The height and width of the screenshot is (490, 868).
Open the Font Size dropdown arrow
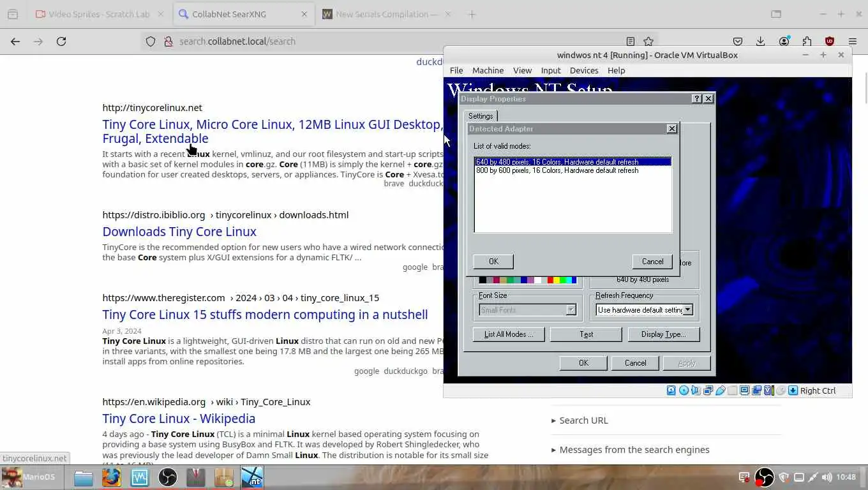click(571, 310)
